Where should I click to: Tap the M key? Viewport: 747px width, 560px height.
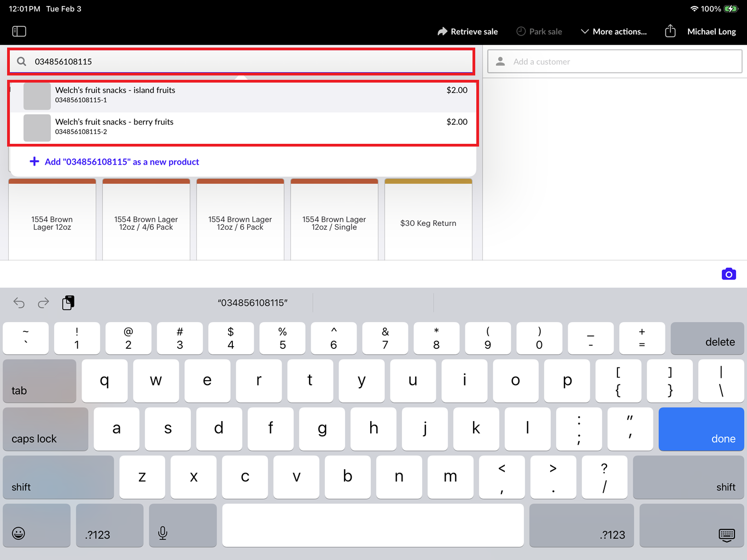click(451, 477)
